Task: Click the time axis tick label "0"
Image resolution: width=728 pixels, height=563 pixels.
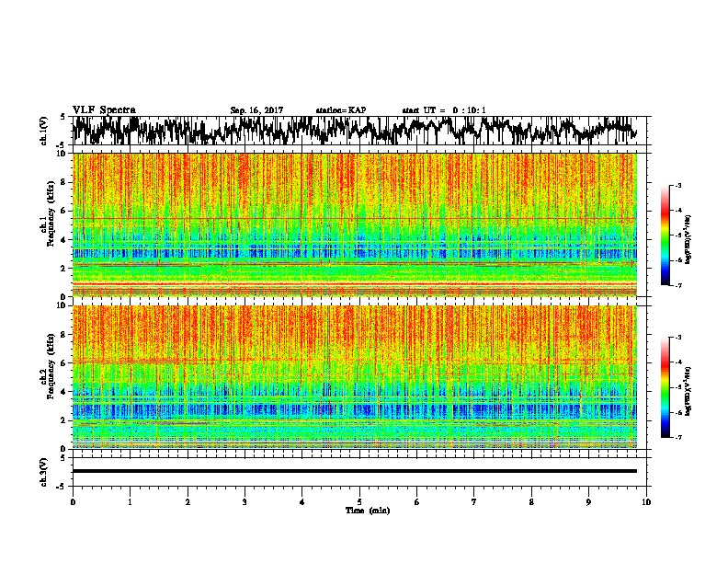Action: pyautogui.click(x=73, y=502)
